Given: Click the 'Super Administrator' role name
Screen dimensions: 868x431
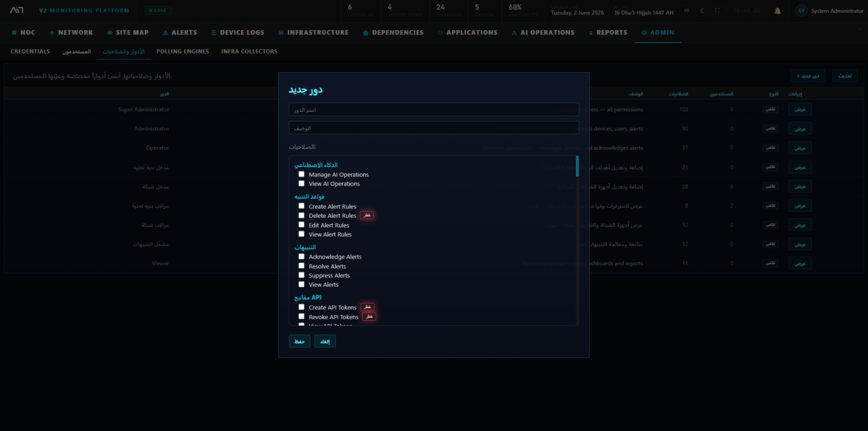Looking at the screenshot, I should coord(143,110).
